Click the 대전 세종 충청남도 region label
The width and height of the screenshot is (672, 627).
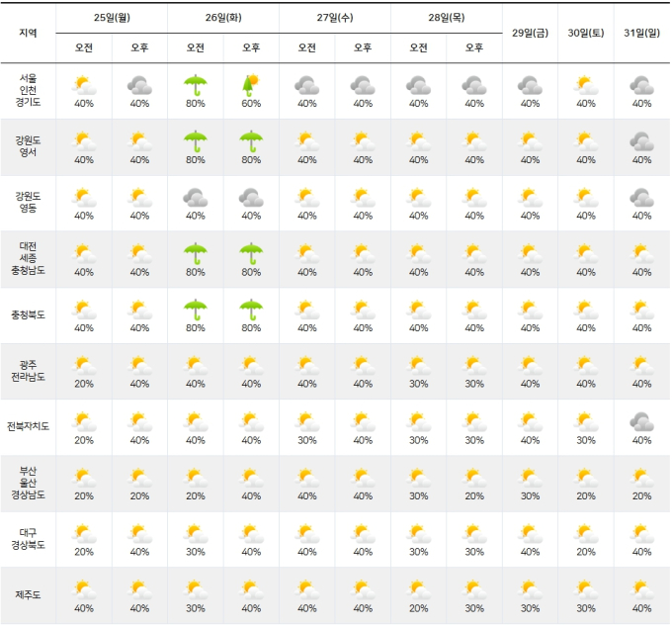pyautogui.click(x=29, y=258)
